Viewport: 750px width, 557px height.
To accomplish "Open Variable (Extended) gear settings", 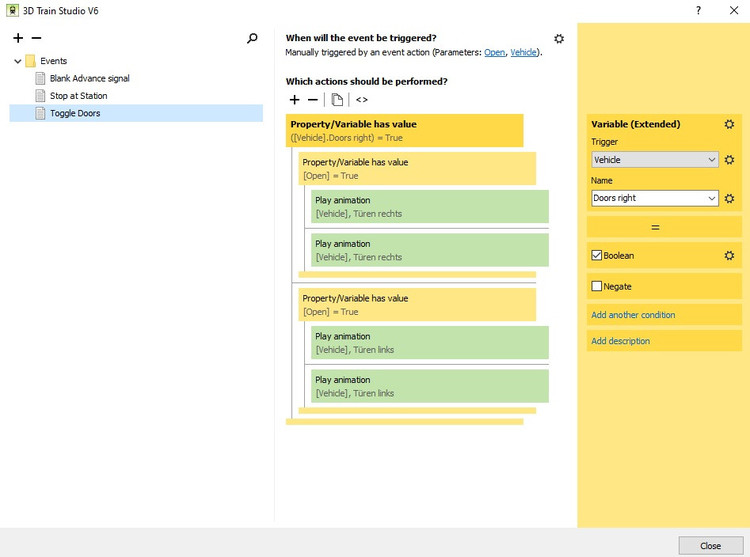I will click(x=729, y=125).
